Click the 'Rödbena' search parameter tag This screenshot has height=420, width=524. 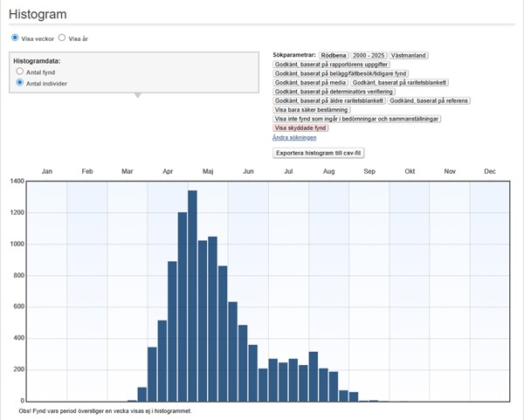334,55
